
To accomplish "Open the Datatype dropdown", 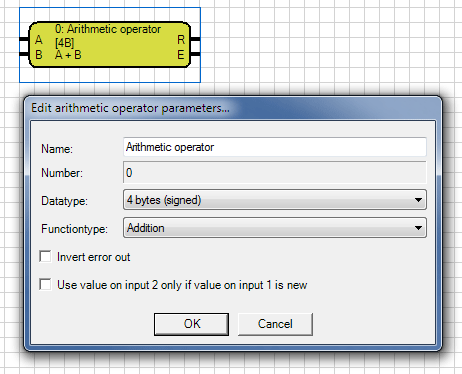I will pos(275,200).
